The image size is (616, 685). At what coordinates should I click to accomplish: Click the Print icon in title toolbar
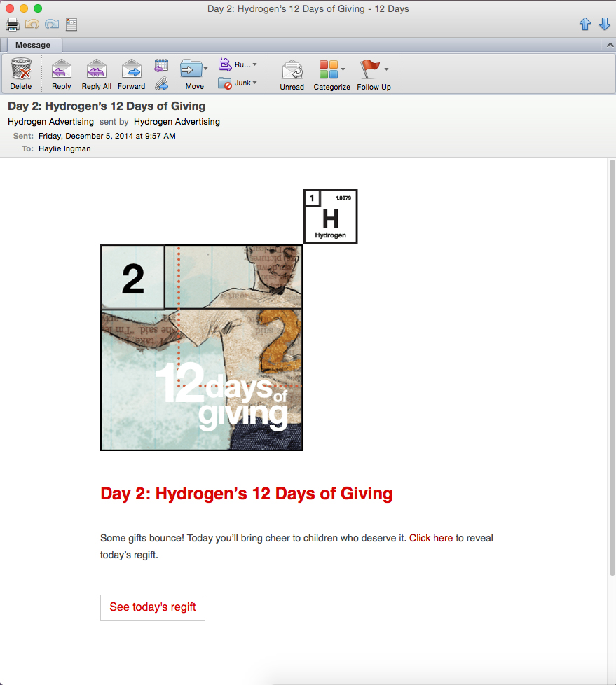coord(13,25)
